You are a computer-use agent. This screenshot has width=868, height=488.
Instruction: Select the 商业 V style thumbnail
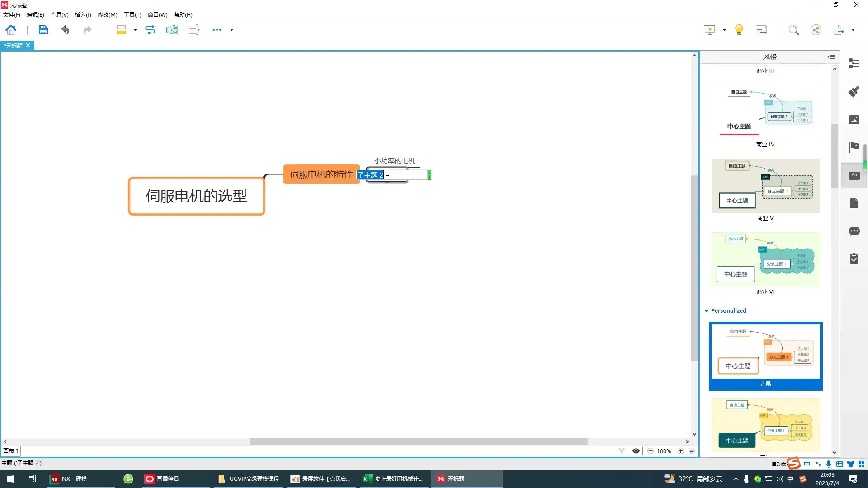pos(765,186)
